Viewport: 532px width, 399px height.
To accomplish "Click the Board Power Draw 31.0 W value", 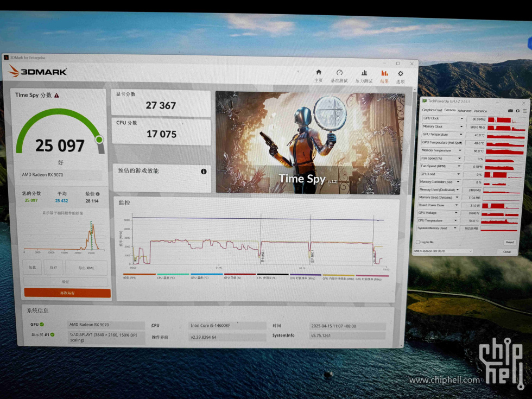I will pos(472,205).
